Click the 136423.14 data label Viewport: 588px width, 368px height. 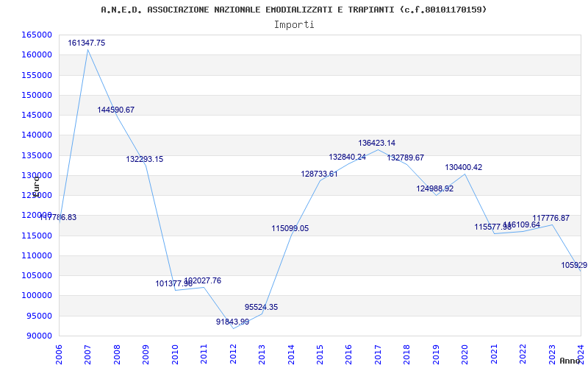(377, 143)
